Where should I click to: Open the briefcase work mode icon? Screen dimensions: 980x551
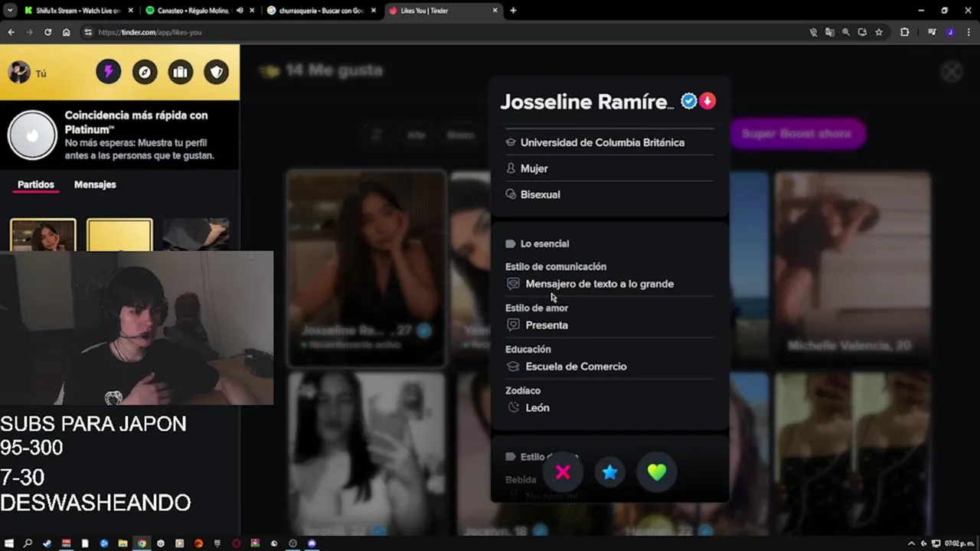180,72
